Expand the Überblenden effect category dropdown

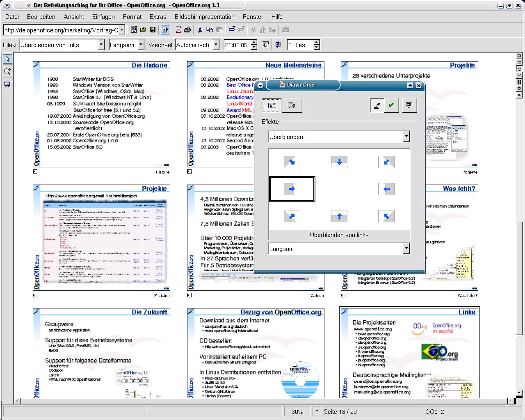[406, 137]
